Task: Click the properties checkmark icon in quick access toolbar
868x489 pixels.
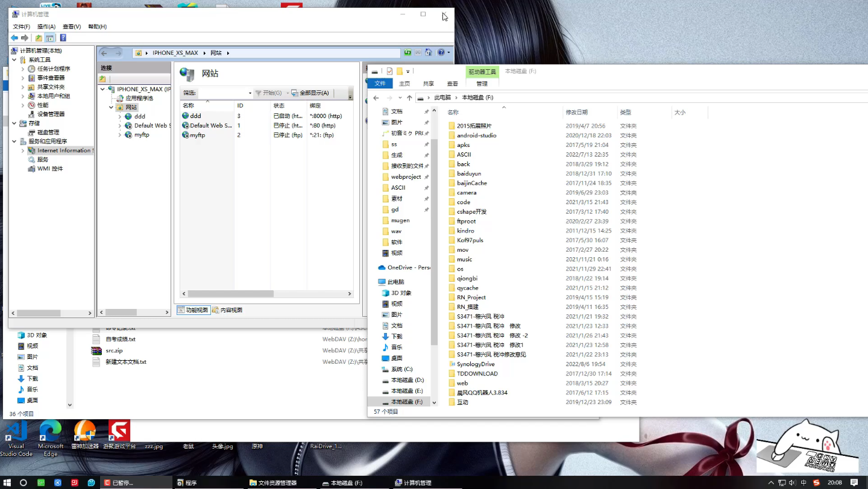Action: pyautogui.click(x=390, y=71)
